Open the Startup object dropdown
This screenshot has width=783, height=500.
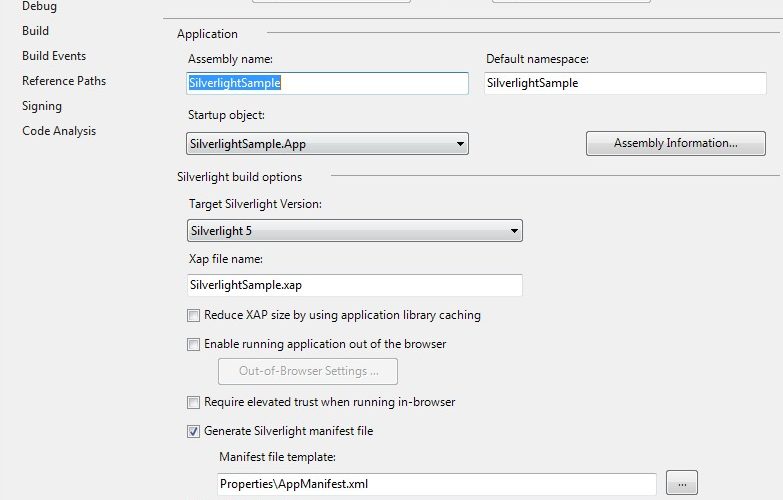pos(328,144)
